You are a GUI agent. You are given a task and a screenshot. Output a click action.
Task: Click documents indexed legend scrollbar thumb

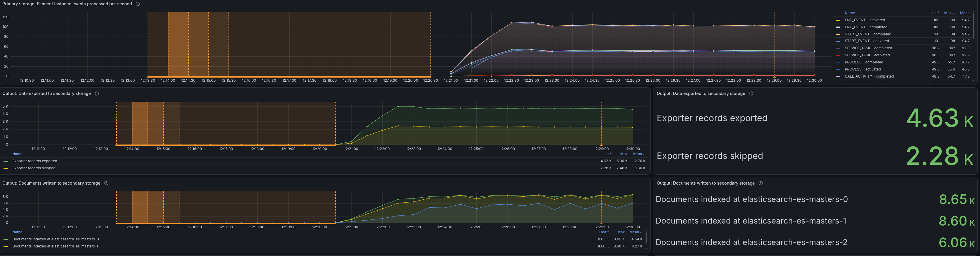tap(646, 238)
